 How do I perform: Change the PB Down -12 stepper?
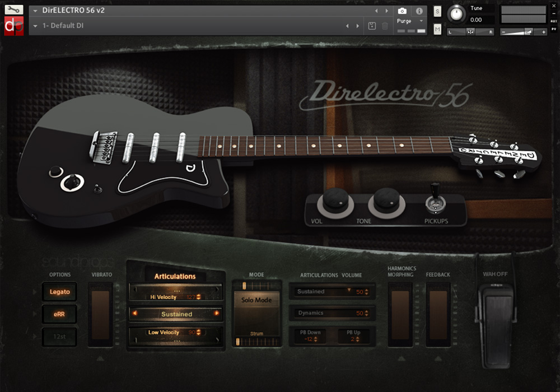[x=315, y=339]
